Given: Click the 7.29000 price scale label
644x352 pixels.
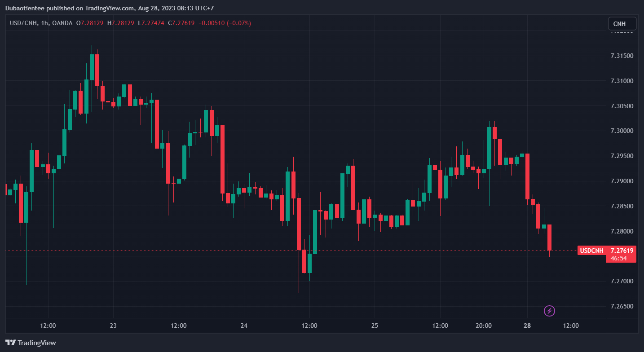Looking at the screenshot, I should pyautogui.click(x=622, y=181).
